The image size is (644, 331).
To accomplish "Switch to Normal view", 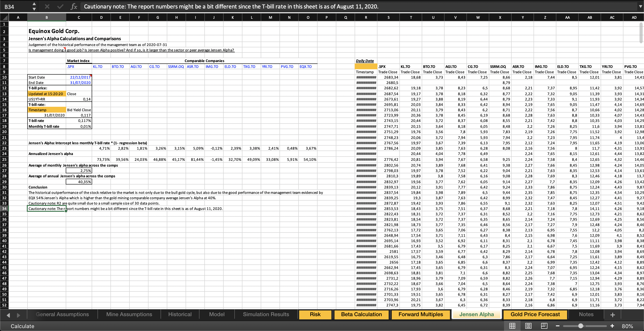I will point(512,326).
